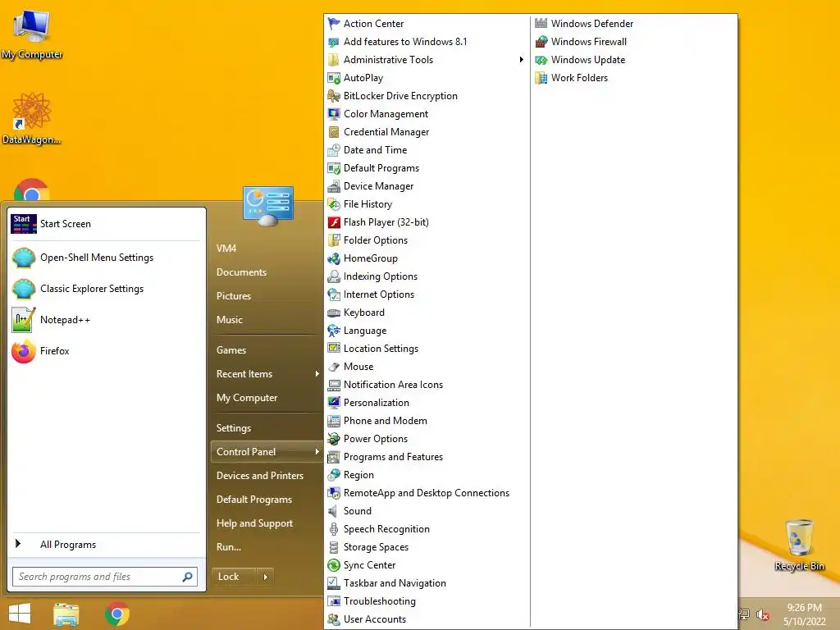Click the Keyboard icon

pos(334,313)
